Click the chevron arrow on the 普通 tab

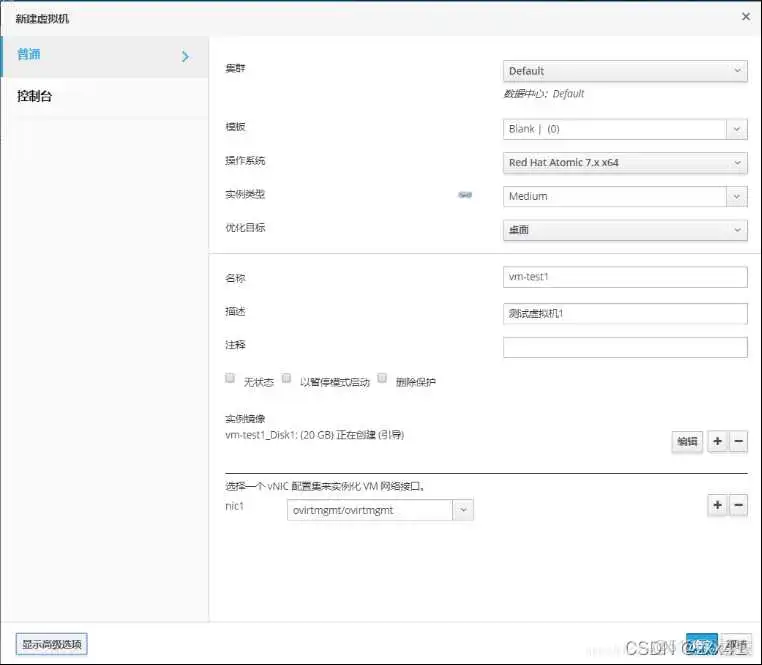(185, 57)
